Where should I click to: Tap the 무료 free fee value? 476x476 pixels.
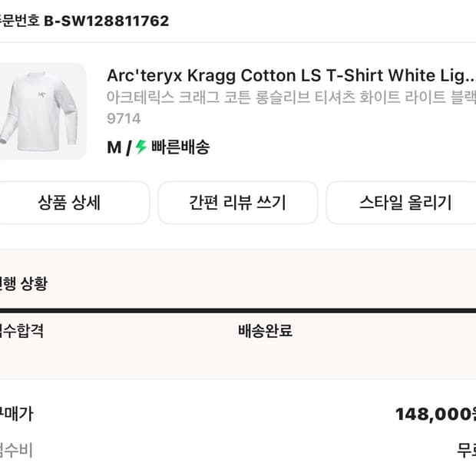(466, 451)
